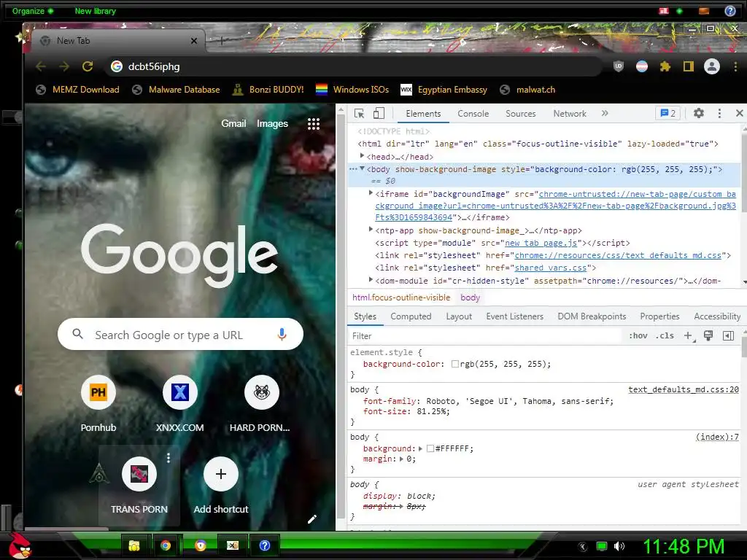Toggle the browser side panel icon

(x=689, y=66)
